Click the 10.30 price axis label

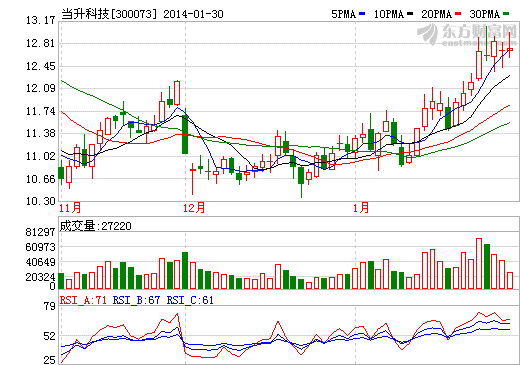(41, 201)
